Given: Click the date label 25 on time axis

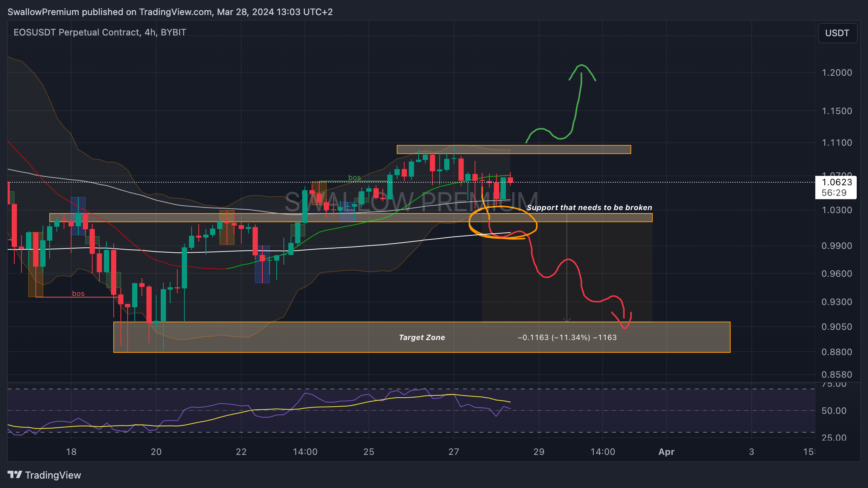Looking at the screenshot, I should tap(369, 452).
